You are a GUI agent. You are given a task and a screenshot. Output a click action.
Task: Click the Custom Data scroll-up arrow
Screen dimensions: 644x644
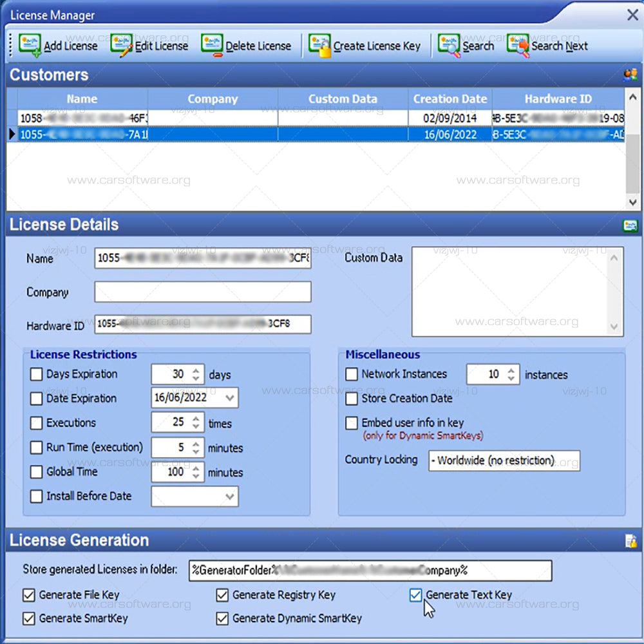[614, 258]
